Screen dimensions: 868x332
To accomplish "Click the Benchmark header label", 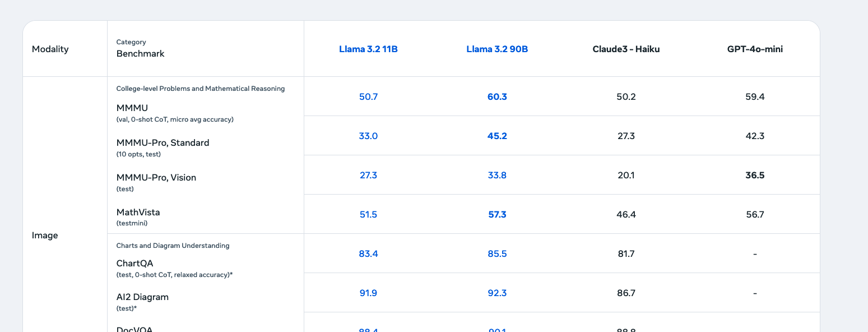I will 141,54.
